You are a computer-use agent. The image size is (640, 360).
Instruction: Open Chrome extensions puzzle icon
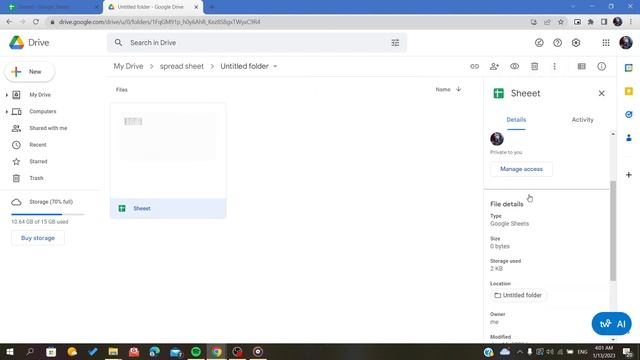pos(591,22)
